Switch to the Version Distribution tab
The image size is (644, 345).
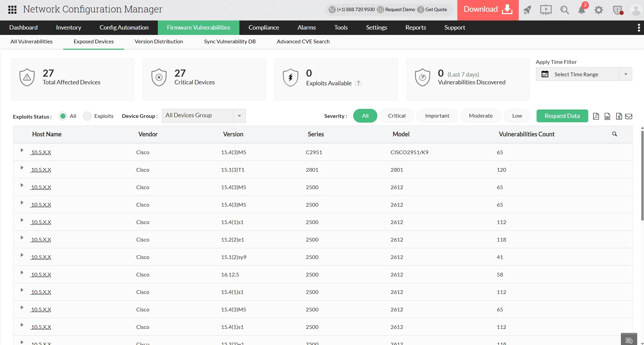[159, 42]
